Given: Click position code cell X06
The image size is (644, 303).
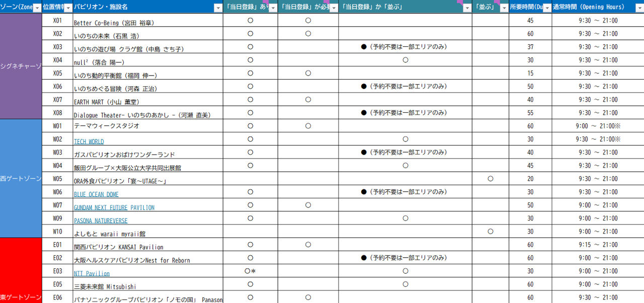Looking at the screenshot, I should click(x=57, y=87).
